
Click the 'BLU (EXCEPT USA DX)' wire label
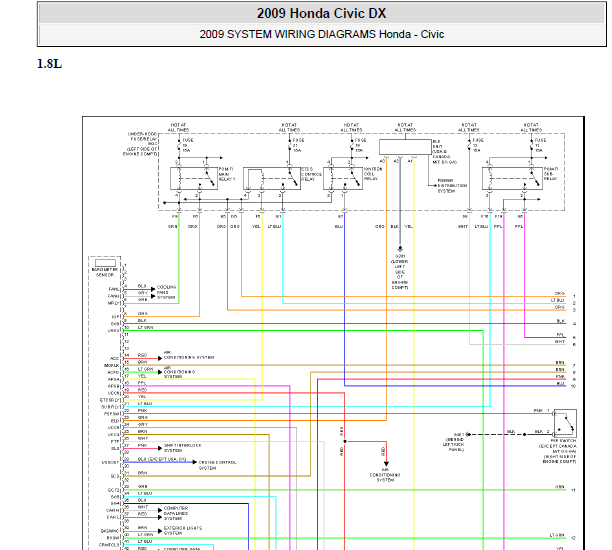(x=162, y=459)
